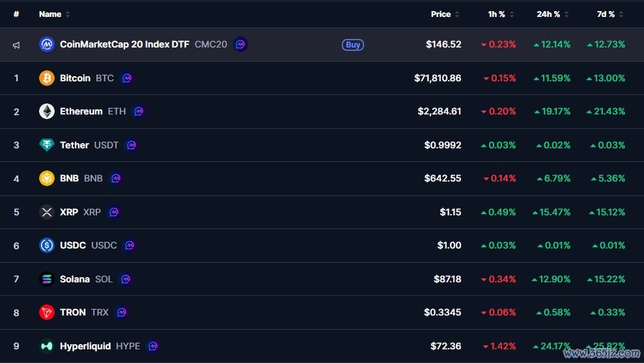The width and height of the screenshot is (644, 363).
Task: Click the Solana logo icon
Action: pyautogui.click(x=47, y=279)
